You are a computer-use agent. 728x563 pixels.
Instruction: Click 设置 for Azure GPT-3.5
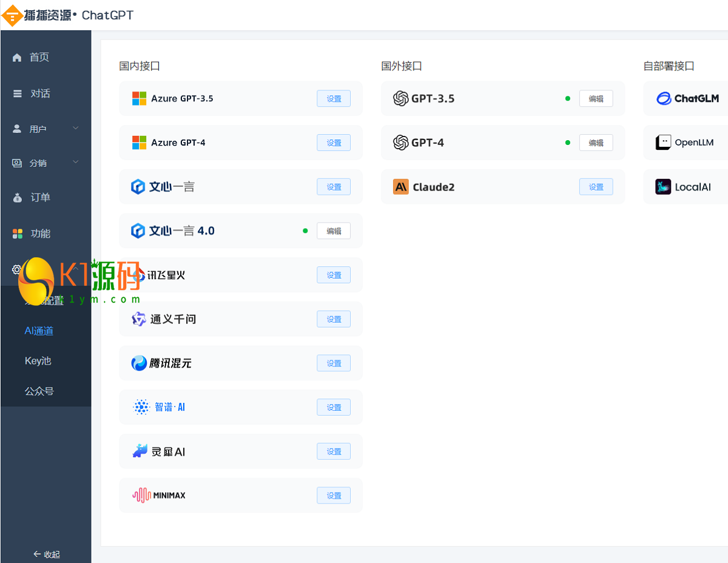[334, 98]
